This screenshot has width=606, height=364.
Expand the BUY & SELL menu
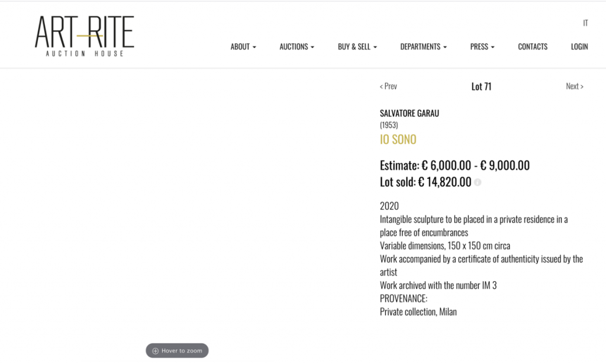(357, 47)
